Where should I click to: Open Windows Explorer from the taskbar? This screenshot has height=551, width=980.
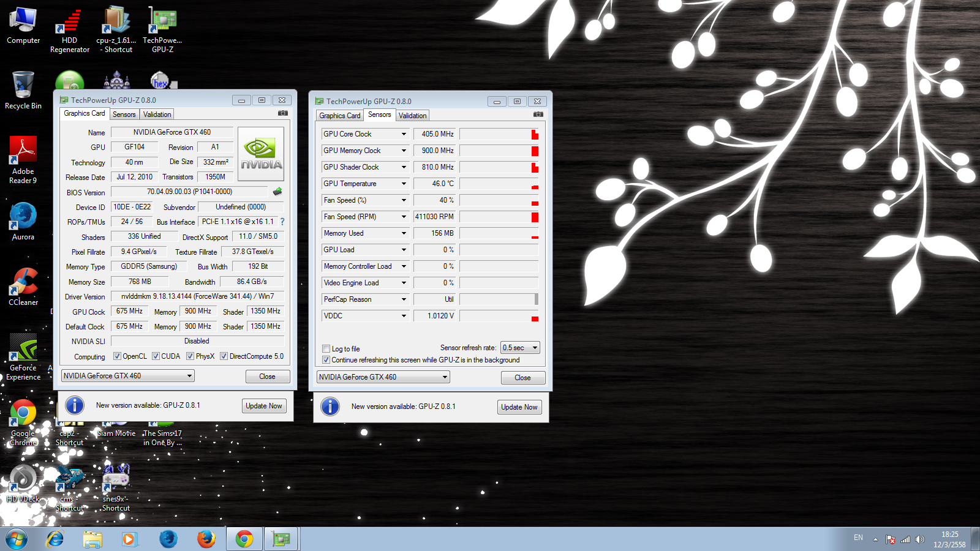92,539
